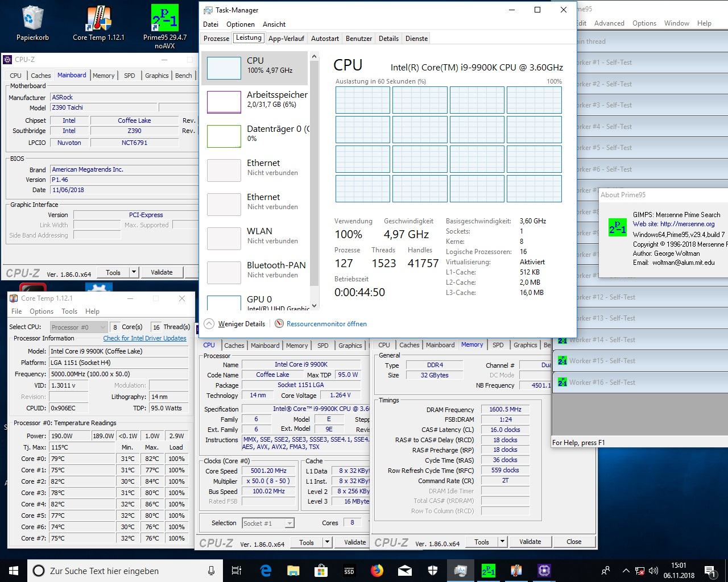Switch to Prime95 via taskbar icon
The width and height of the screenshot is (728, 582).
point(488,571)
